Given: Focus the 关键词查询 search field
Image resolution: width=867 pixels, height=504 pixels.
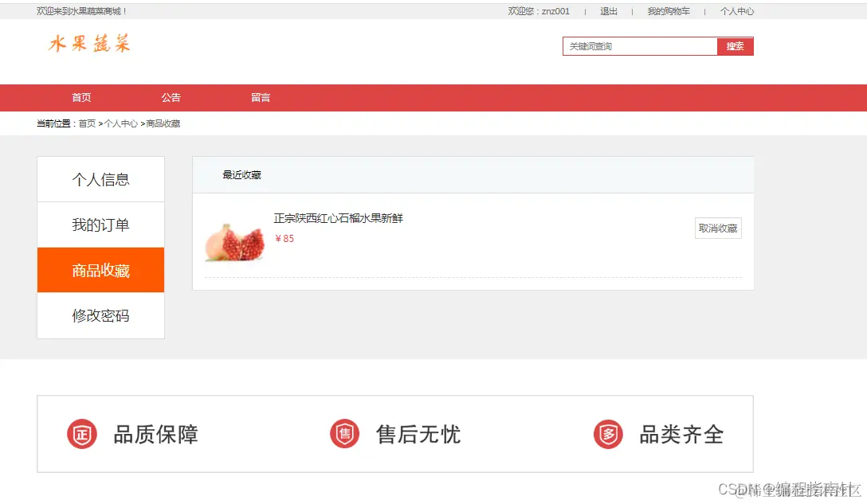Looking at the screenshot, I should pyautogui.click(x=640, y=46).
